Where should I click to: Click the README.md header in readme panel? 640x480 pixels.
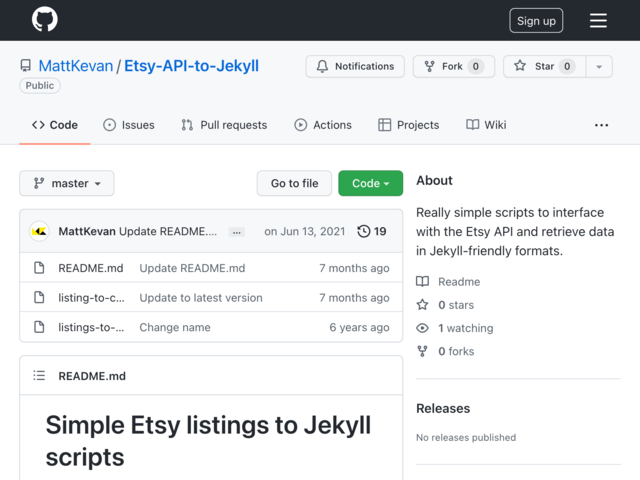pos(92,376)
